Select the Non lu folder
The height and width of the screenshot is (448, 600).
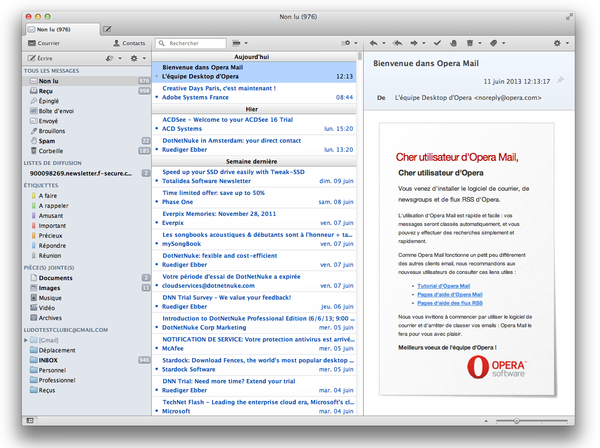coord(86,81)
